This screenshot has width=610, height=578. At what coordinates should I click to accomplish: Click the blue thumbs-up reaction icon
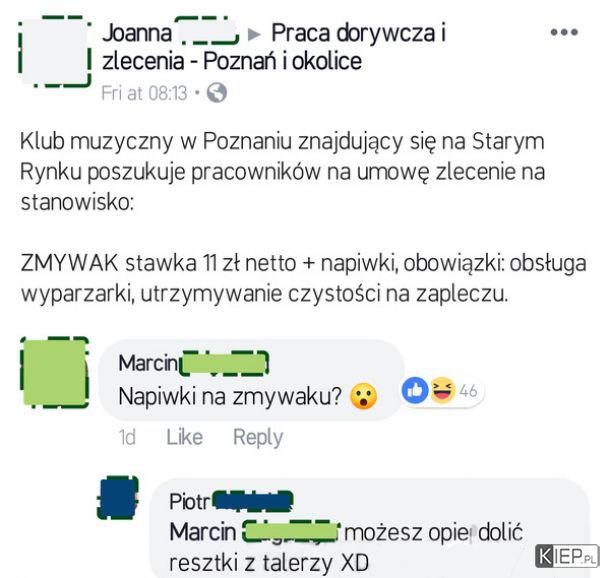[x=415, y=390]
